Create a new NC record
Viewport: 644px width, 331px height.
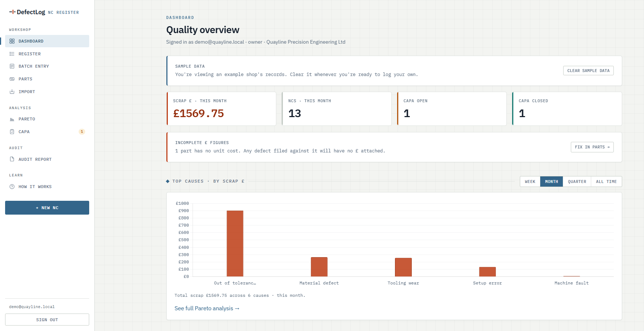47,208
